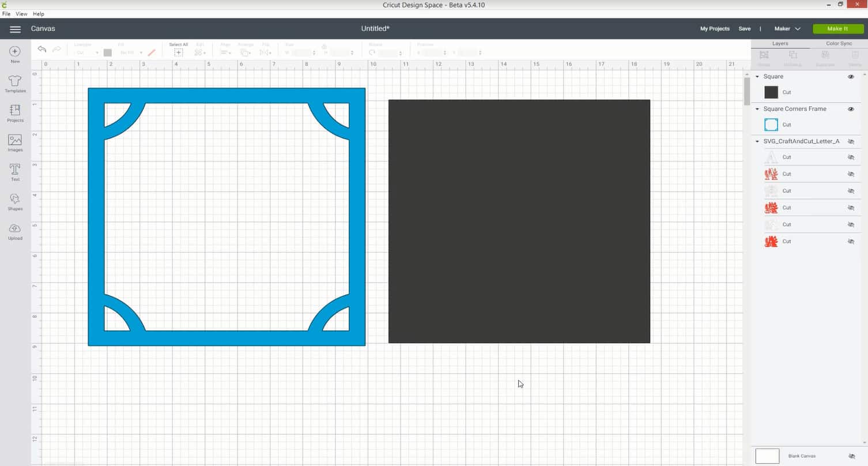Select the Shapes tool
Image resolution: width=868 pixels, height=466 pixels.
[14, 201]
